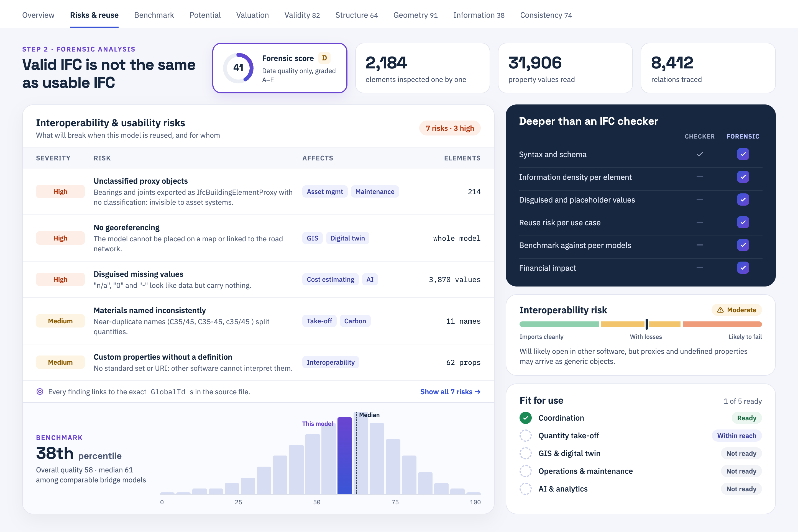Click the Maintenance tag
Image resolution: width=798 pixels, height=532 pixels.
[x=375, y=192]
